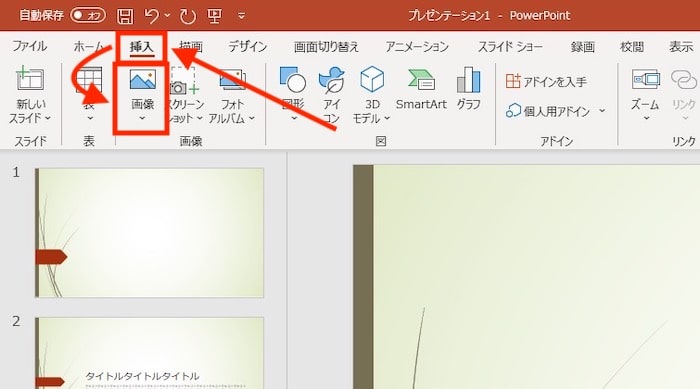The image size is (700, 389).
Task: Click the 3Dモデル cube icon
Action: tap(372, 79)
